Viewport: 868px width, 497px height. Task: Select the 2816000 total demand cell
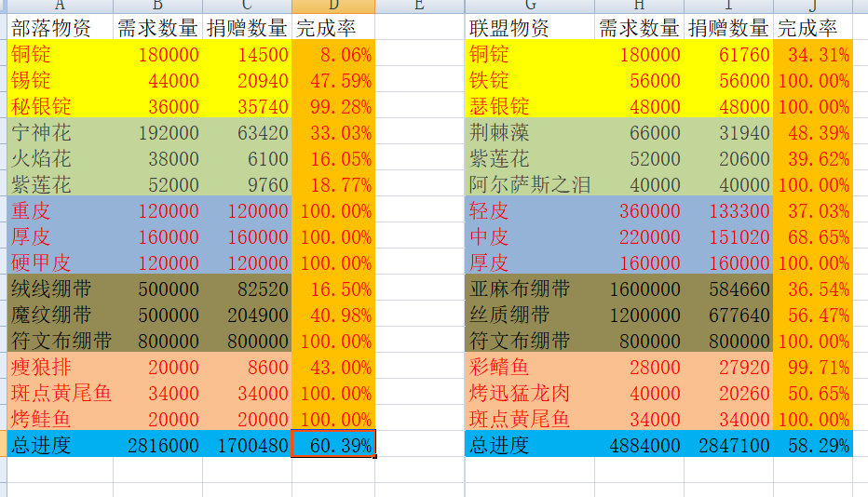coord(157,445)
